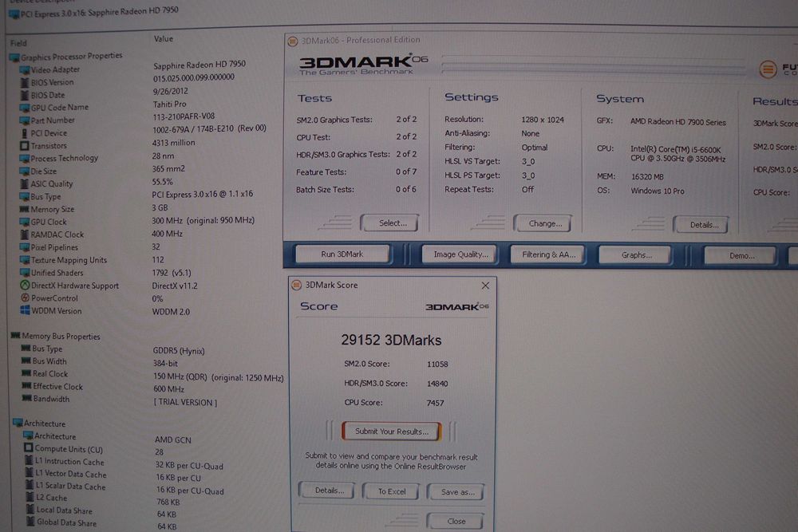Click the Field column header
798x532 pixels.
(x=18, y=43)
